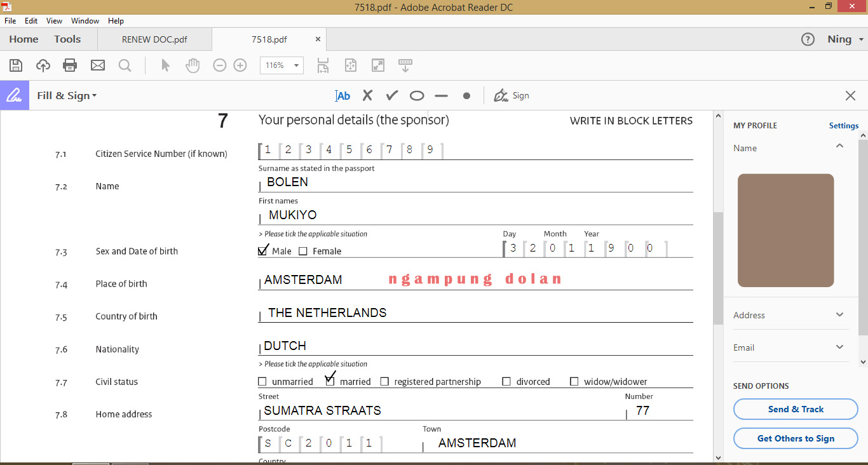Click the First names field MUKIYO
The width and height of the screenshot is (868, 465).
coord(475,215)
